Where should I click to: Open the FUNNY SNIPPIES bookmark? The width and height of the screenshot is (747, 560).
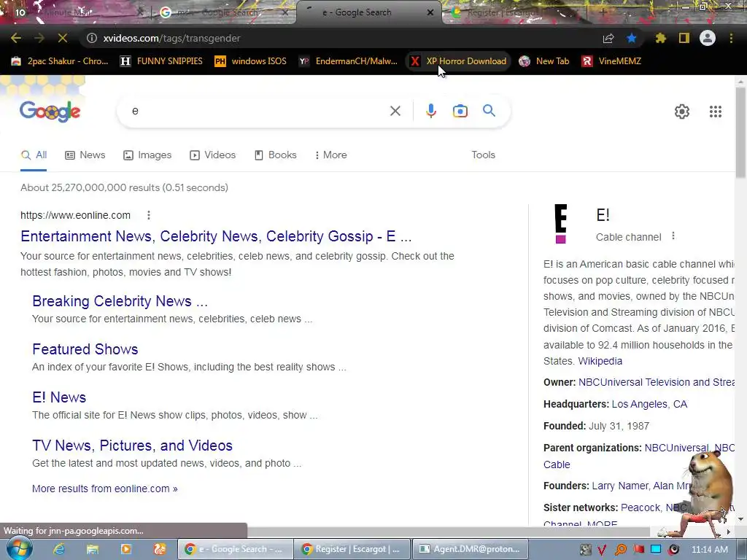point(161,61)
